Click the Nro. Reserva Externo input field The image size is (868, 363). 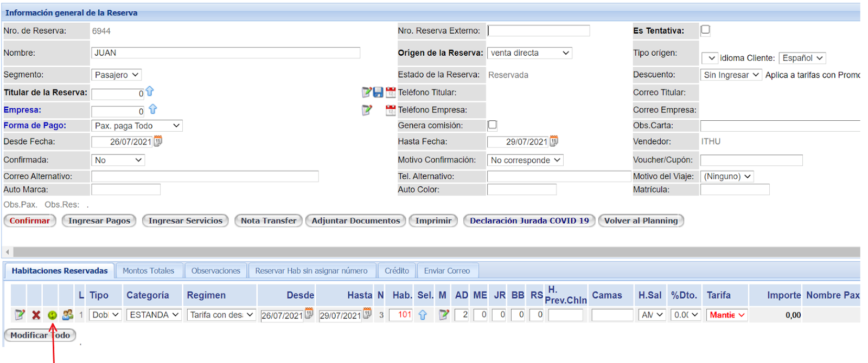(539, 30)
